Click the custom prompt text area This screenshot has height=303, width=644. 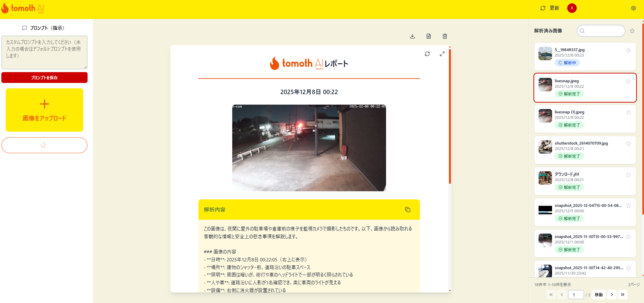44,52
